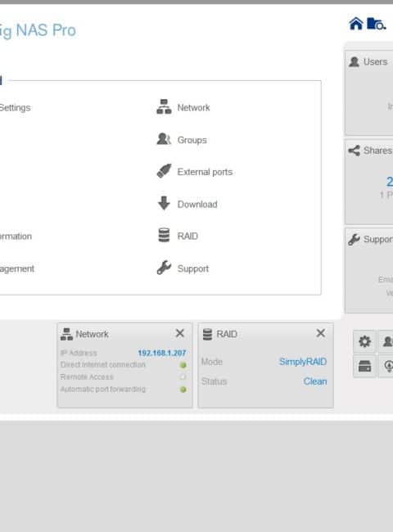
Task: Open External ports from the menu
Action: tap(195, 172)
